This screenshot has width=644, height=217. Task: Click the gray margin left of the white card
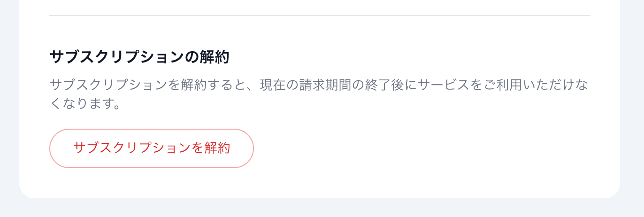click(9, 94)
